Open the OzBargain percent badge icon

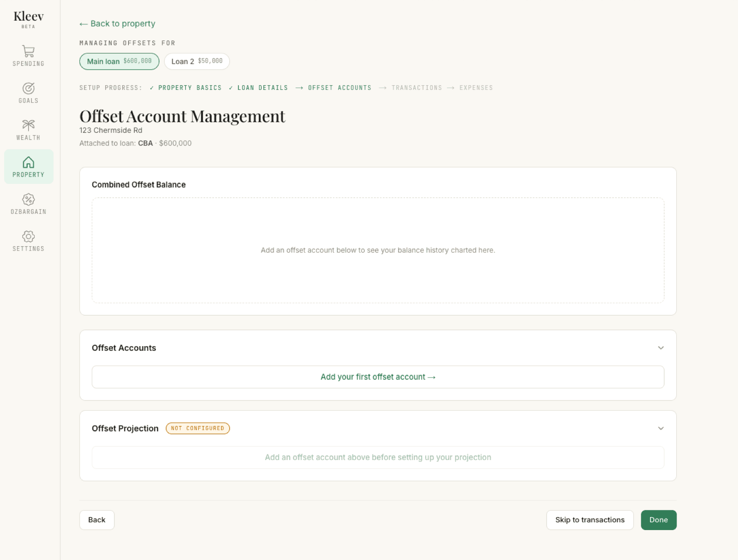click(29, 199)
